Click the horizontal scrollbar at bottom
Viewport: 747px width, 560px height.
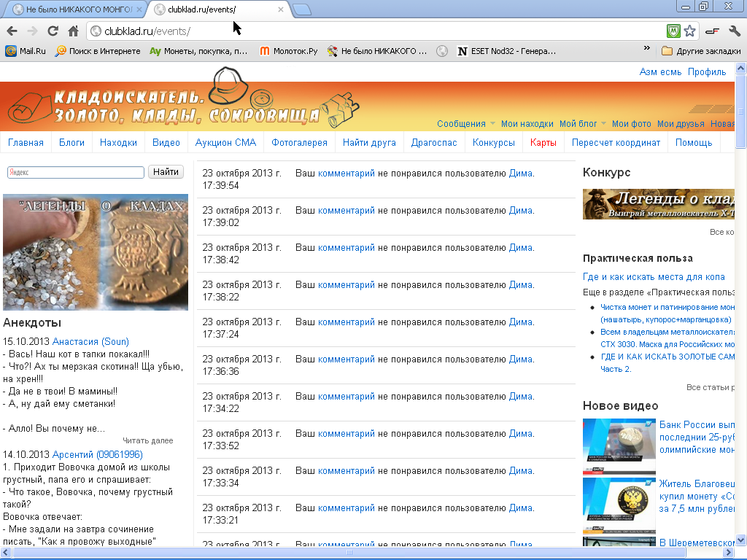pos(349,553)
